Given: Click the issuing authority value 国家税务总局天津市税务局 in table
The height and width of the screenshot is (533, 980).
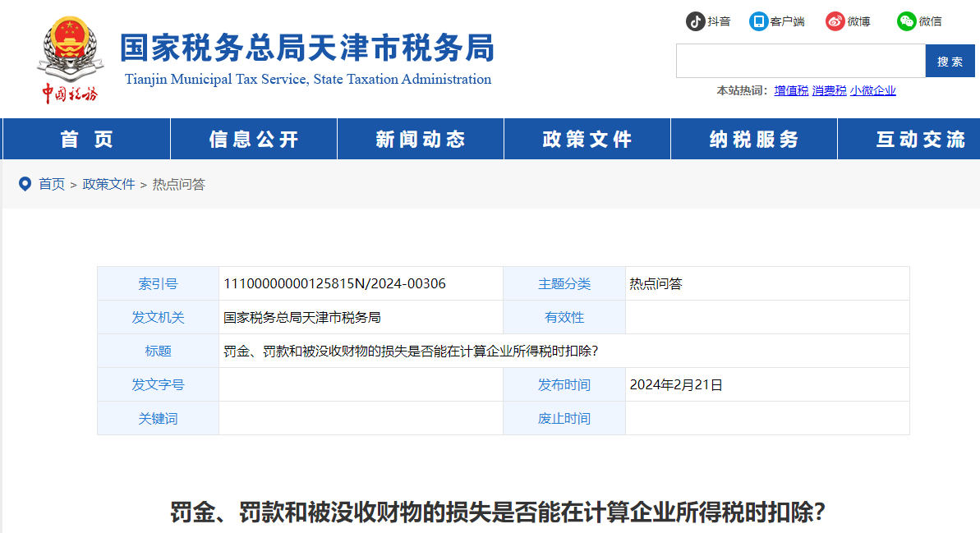Looking at the screenshot, I should click(301, 318).
